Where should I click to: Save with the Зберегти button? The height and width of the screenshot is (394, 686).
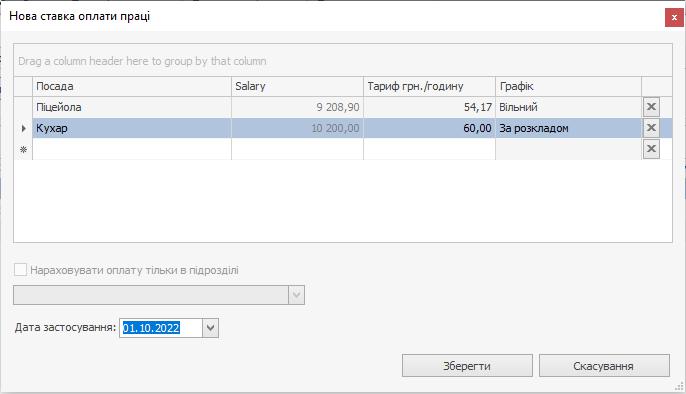pyautogui.click(x=467, y=366)
